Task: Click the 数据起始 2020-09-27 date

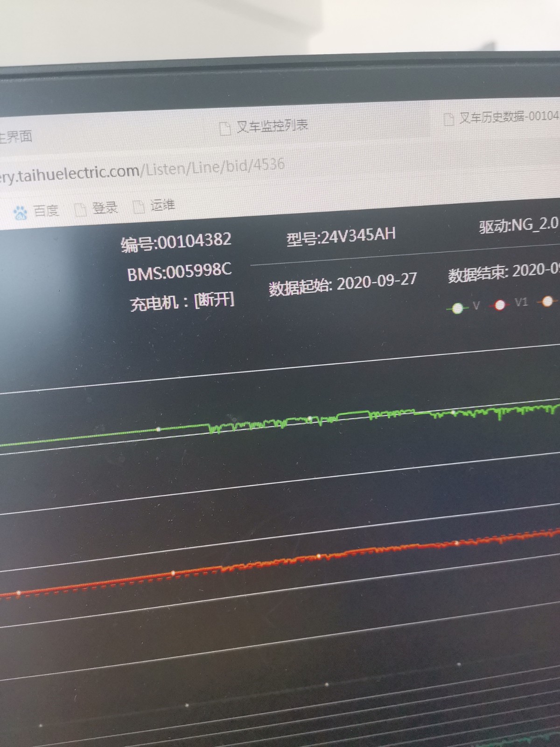Action: (343, 284)
